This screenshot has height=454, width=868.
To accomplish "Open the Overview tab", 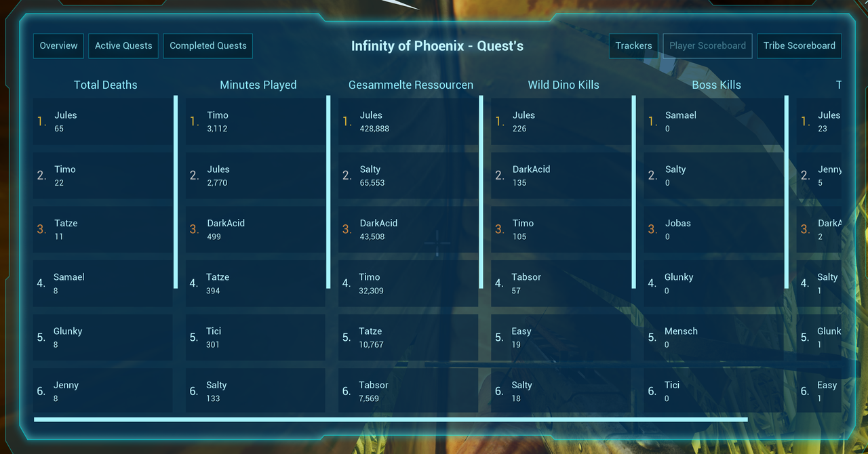I will pyautogui.click(x=58, y=46).
